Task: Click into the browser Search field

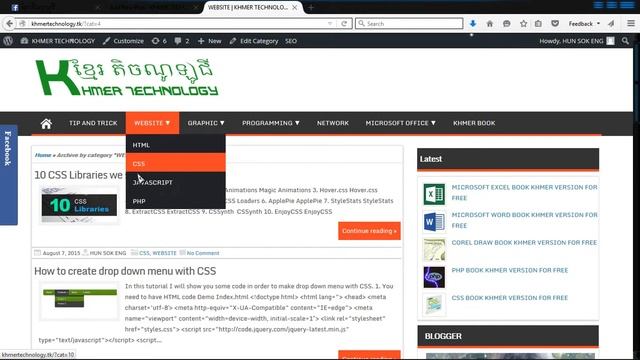Action: 409,24
